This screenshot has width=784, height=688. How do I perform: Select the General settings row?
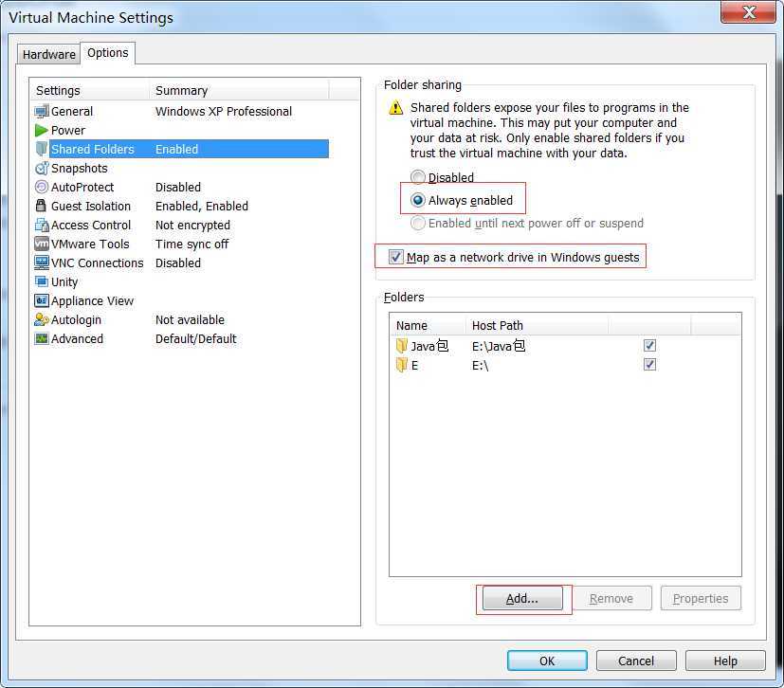(x=181, y=112)
